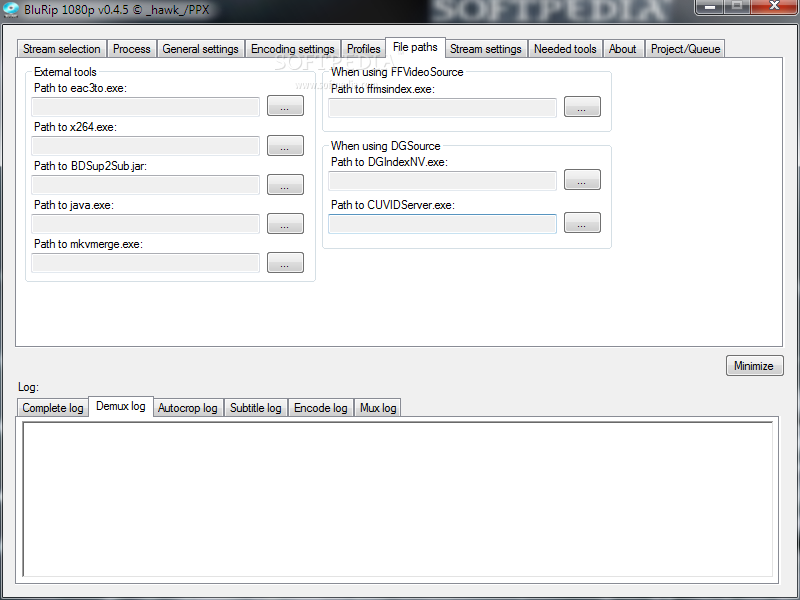Screen dimensions: 800x600
Task: Click the 'When using DGSource' group label
Action: click(x=385, y=146)
